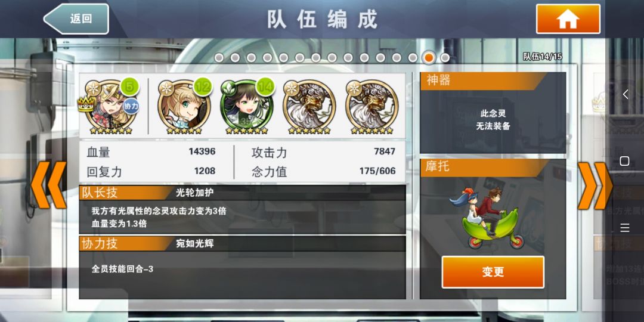Tap the blue 协力 badge on leader
This screenshot has height=322, width=644.
131,105
